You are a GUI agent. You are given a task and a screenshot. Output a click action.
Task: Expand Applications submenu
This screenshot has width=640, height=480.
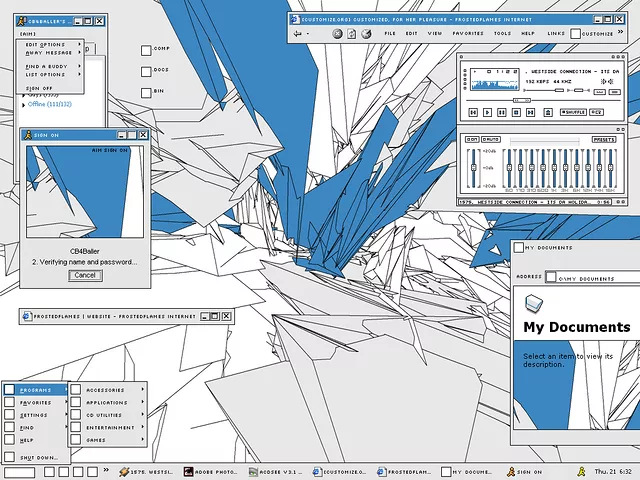pos(108,403)
